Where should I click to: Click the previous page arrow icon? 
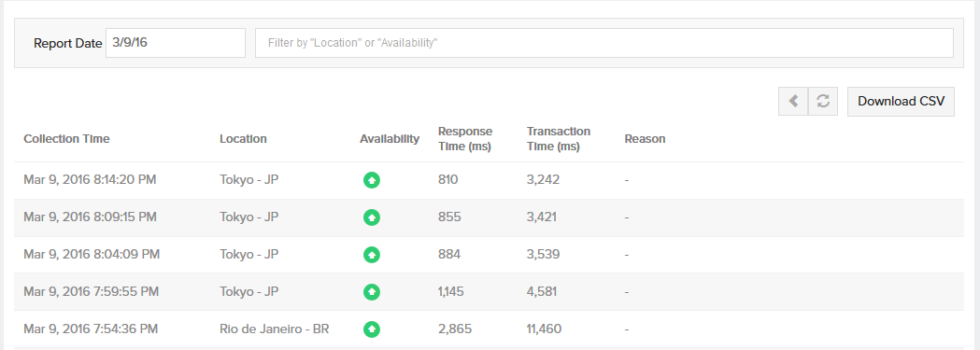(793, 101)
